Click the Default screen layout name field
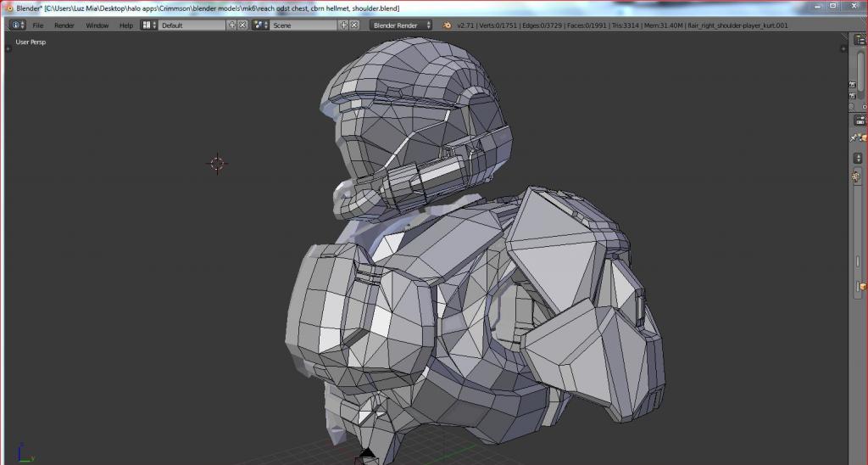This screenshot has height=465, width=868. pos(192,25)
